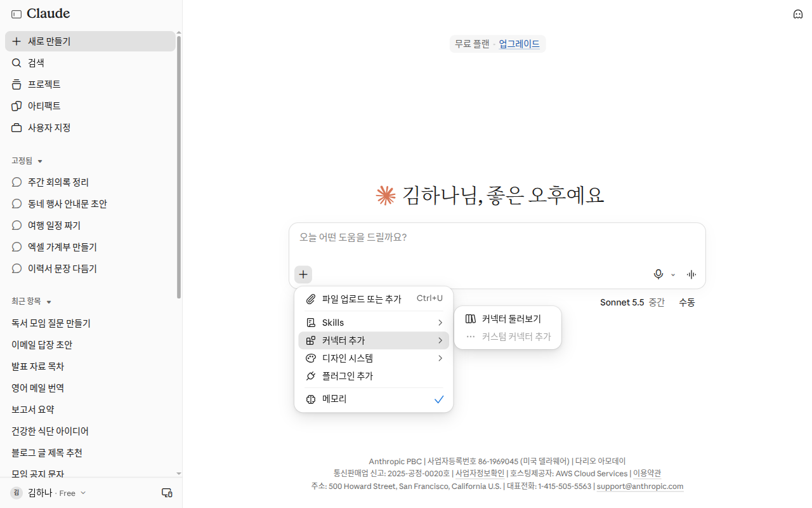Click the chat bubble icon by 여행 일정 짜기
Viewport: 812px width, 508px height.
(16, 225)
